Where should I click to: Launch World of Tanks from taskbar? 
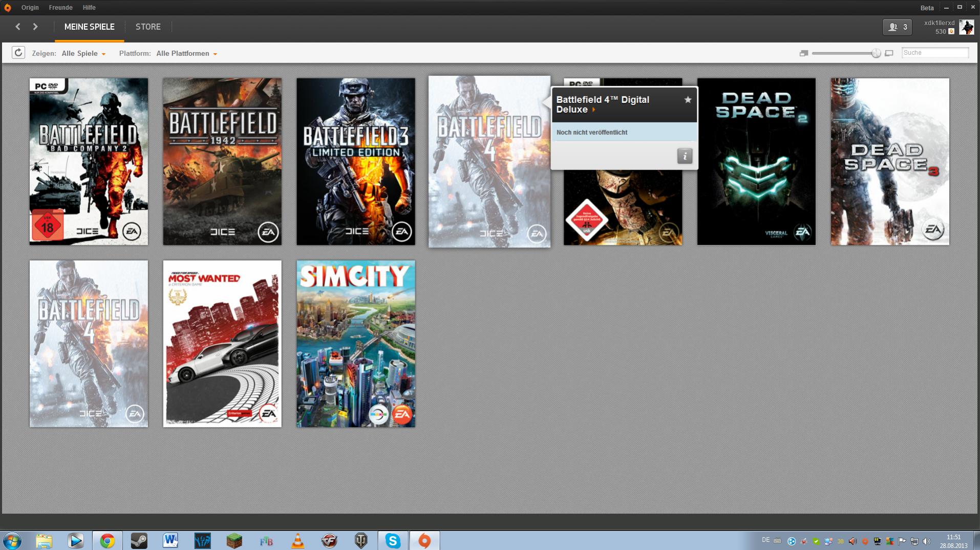click(361, 541)
